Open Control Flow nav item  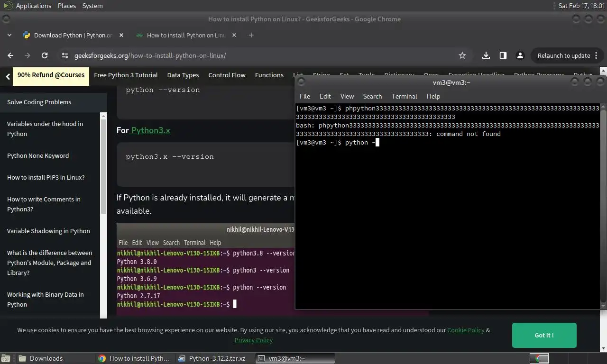pyautogui.click(x=227, y=75)
